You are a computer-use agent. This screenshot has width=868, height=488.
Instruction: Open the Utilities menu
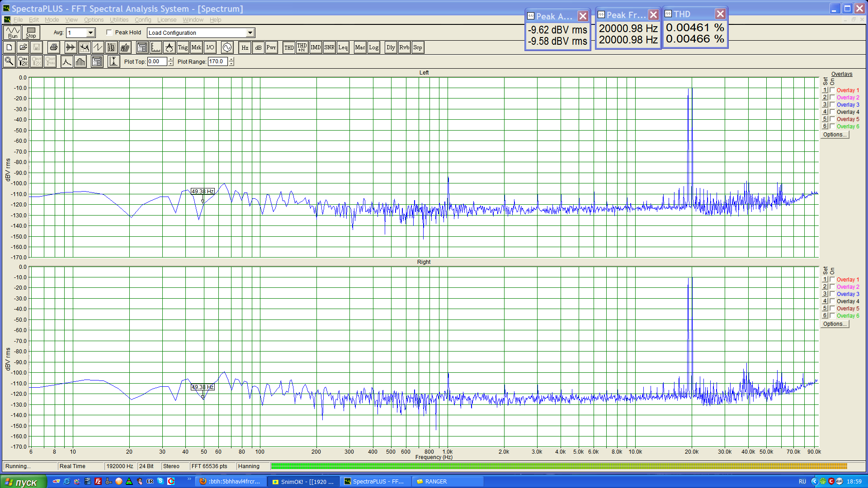pos(119,20)
